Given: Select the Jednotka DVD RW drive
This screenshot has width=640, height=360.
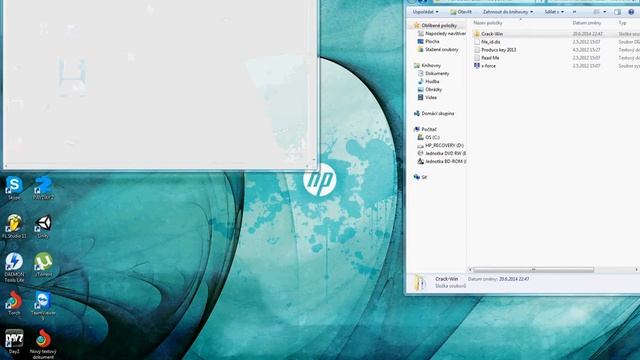Looking at the screenshot, I should 442,153.
